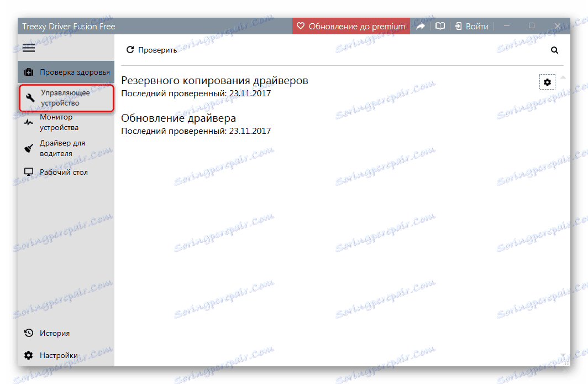Screen dimensions: 588x384
Task: Select the Проверка здоровья first-aid kit icon
Action: pos(28,71)
